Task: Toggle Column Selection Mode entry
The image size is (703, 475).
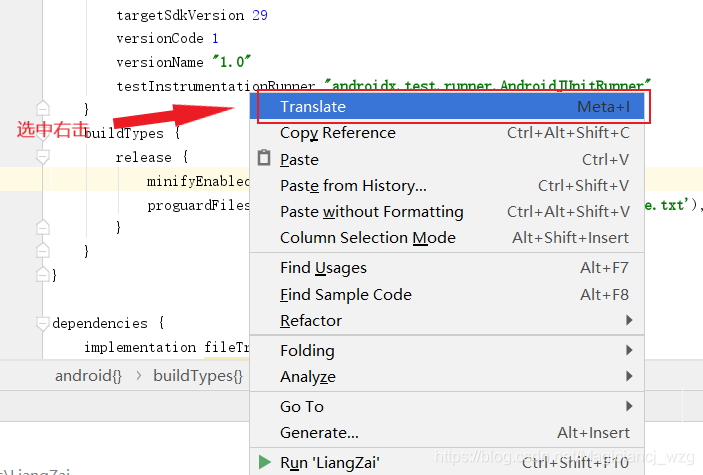Action: click(447, 238)
